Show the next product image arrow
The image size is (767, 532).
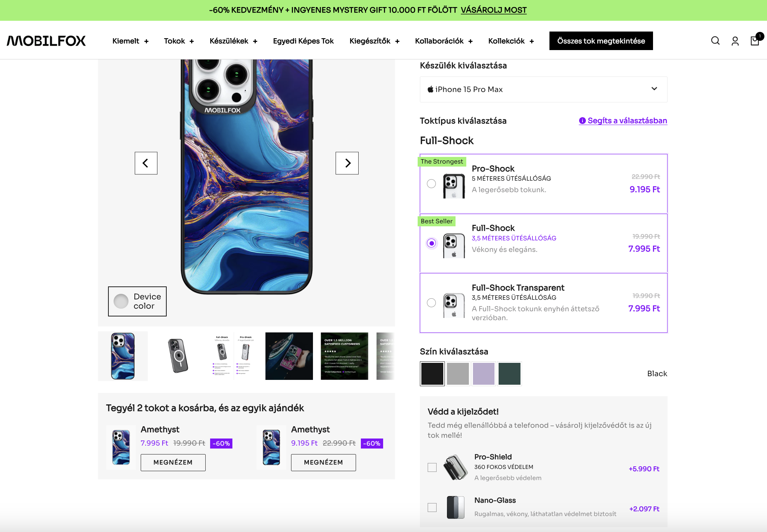point(347,163)
